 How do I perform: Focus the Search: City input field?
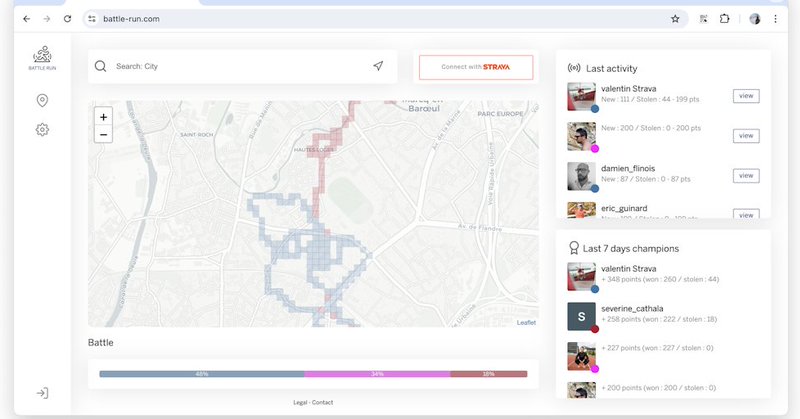[x=242, y=66]
